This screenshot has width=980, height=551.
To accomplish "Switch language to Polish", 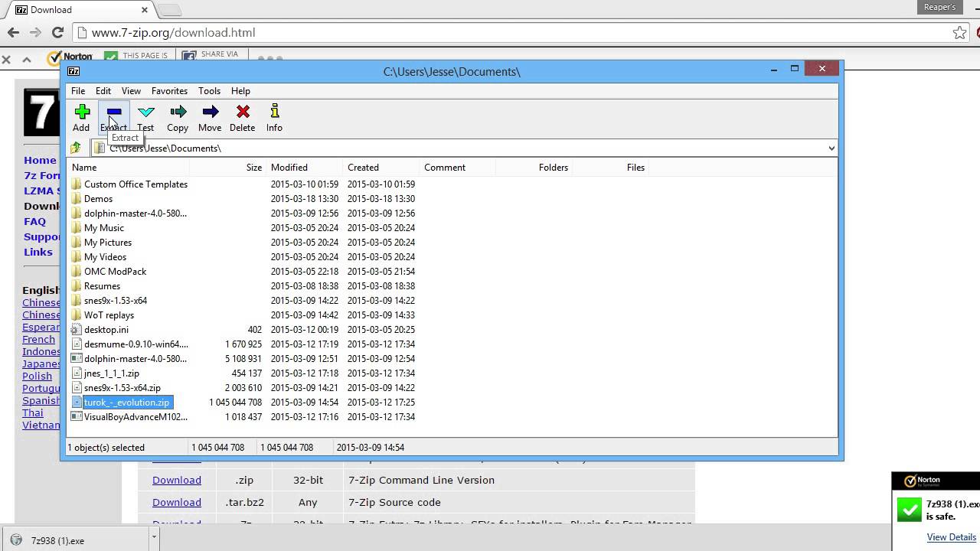I will (37, 376).
